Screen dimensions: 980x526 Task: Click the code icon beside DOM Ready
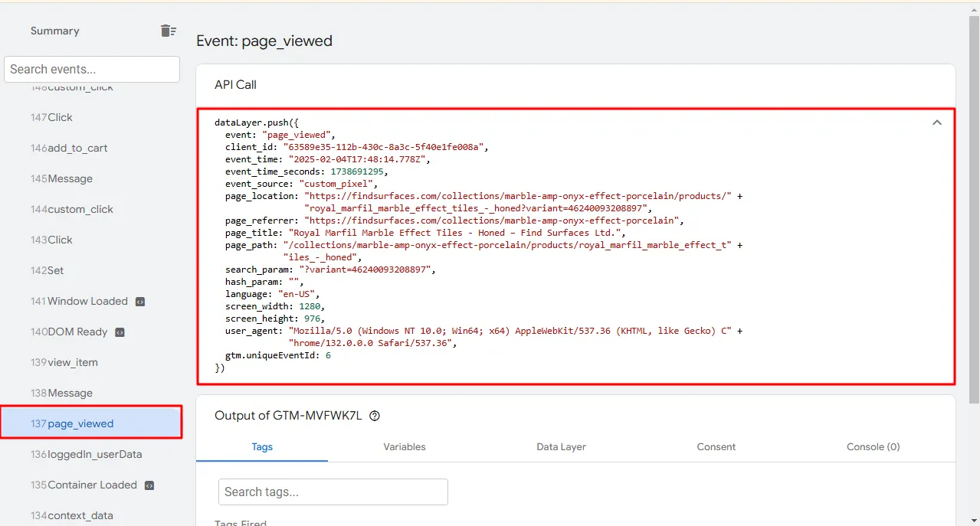click(x=120, y=332)
